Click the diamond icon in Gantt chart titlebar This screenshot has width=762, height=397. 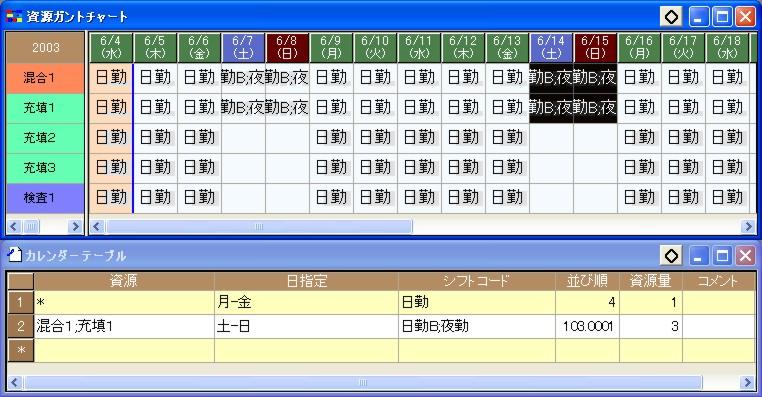(x=671, y=17)
